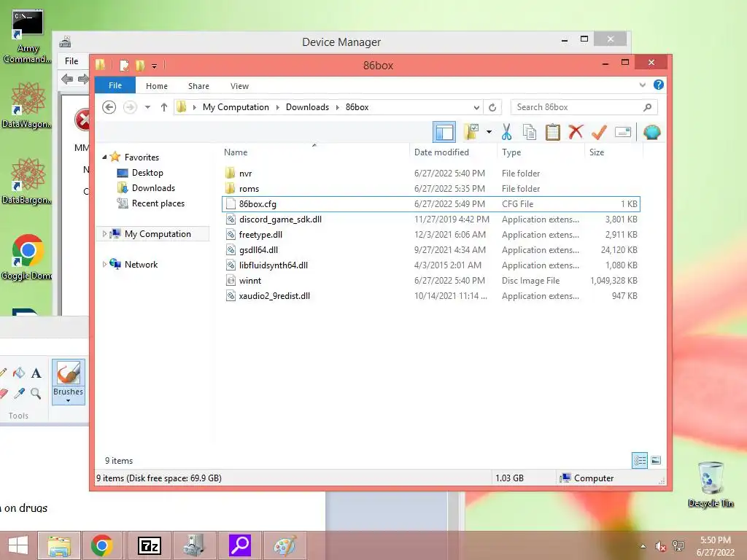
Task: Paste using the clipboard toolbar icon
Action: pyautogui.click(x=552, y=132)
